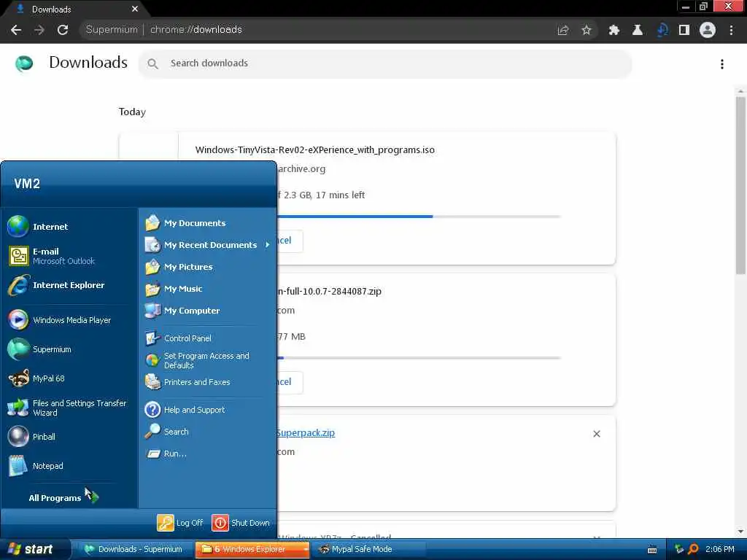Viewport: 747px width, 560px height.
Task: Click the Search downloads field
Action: (385, 63)
